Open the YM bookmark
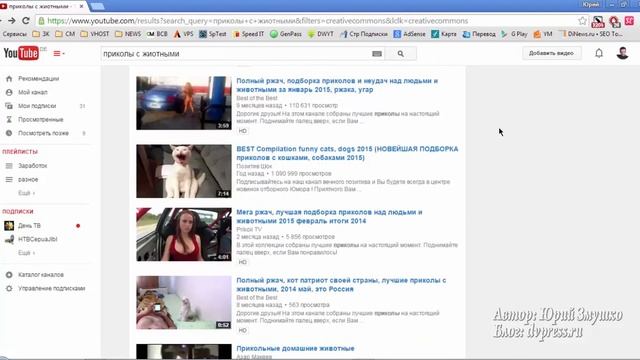 (543, 34)
